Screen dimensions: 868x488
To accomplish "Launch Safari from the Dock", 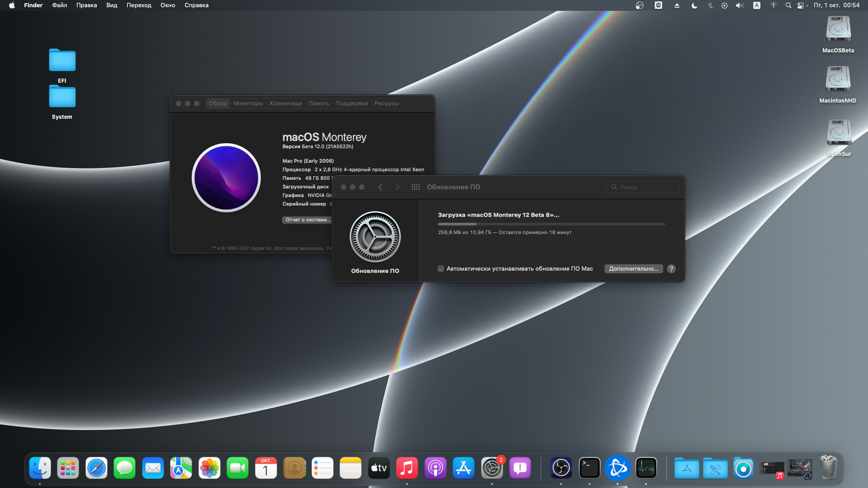I will coord(96,468).
